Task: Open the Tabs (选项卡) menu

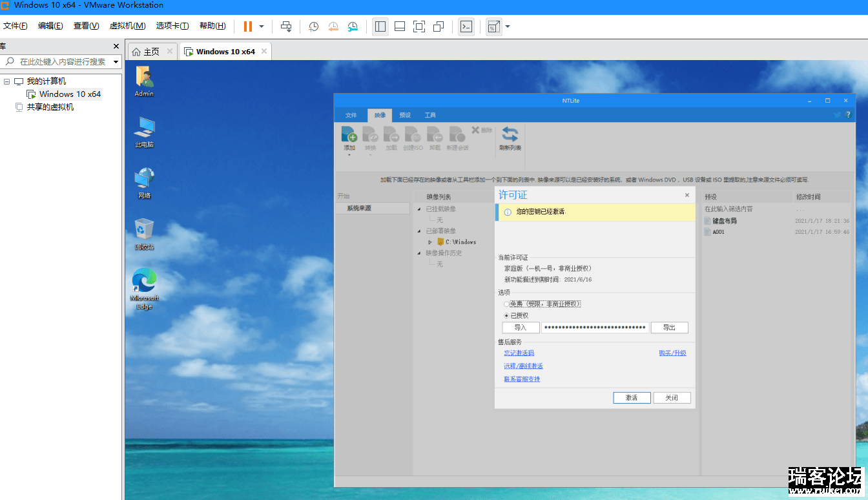Action: tap(172, 26)
